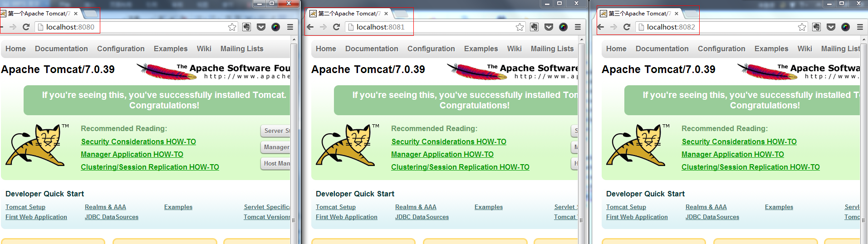Click forward arrow in localhost:8081 window
The width and height of the screenshot is (868, 244).
click(323, 27)
